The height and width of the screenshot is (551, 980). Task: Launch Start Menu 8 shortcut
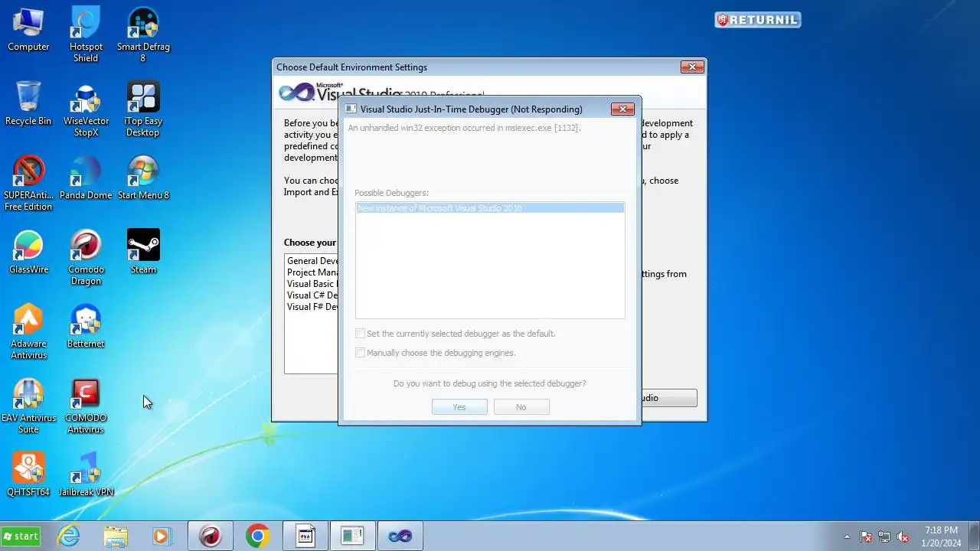(143, 178)
